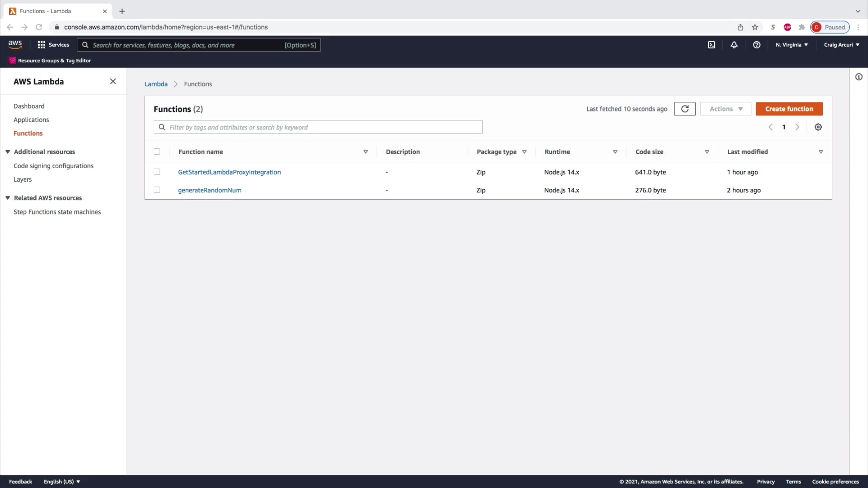This screenshot has height=488, width=868.
Task: Open Chrome three-dot menu
Action: point(858,27)
